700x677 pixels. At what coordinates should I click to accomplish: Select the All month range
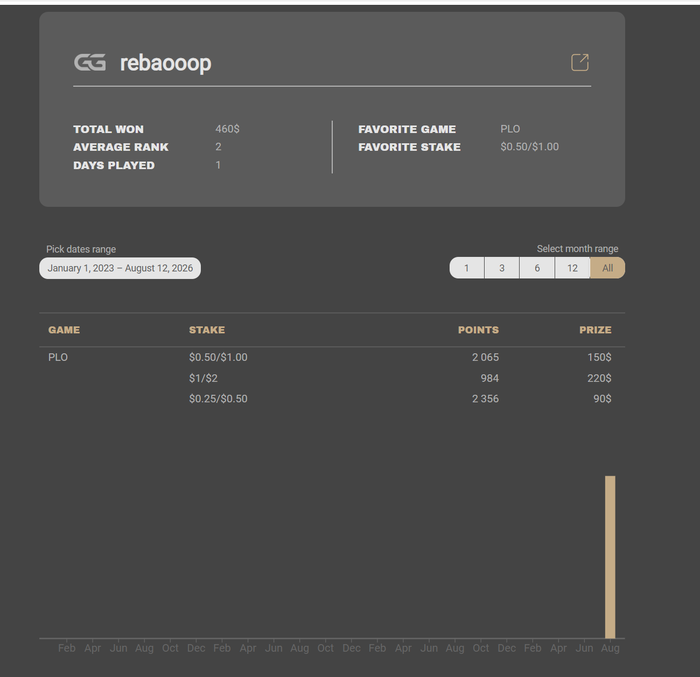(608, 268)
